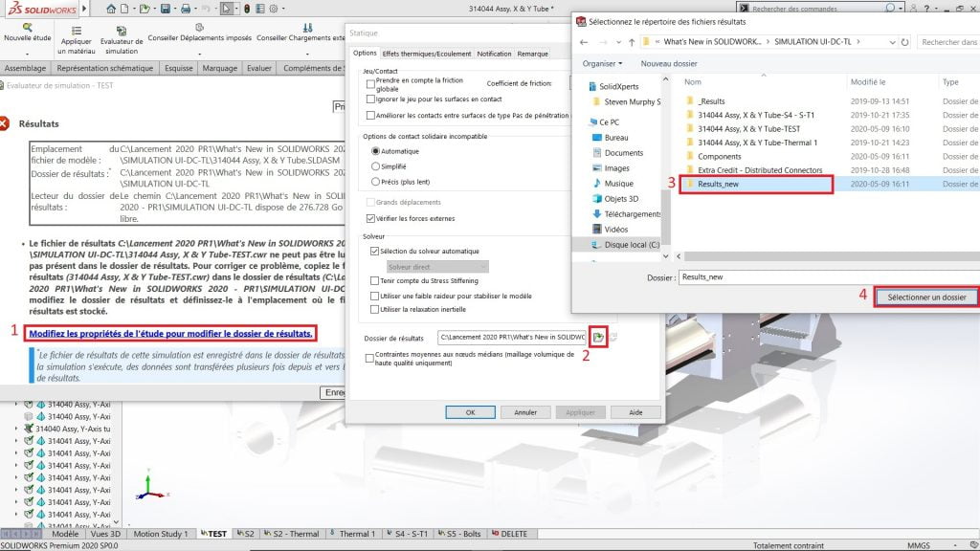Click the Open file icon in top toolbar
This screenshot has height=551, width=980.
tap(145, 9)
